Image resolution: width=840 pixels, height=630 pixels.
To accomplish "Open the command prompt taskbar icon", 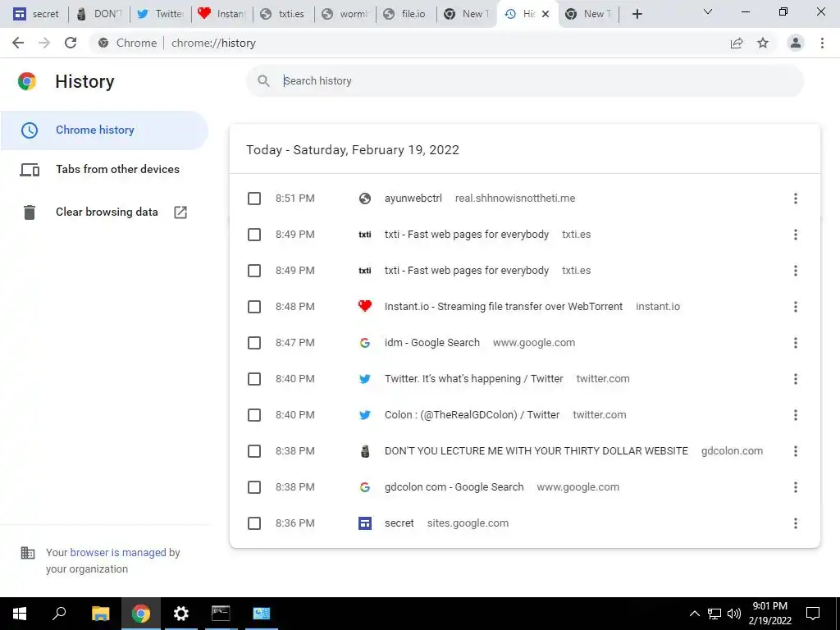I will point(221,614).
